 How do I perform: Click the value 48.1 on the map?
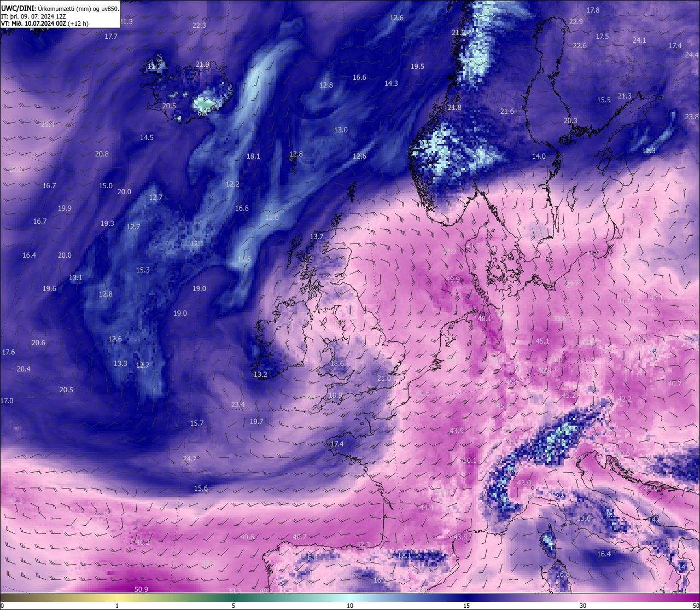(x=485, y=318)
